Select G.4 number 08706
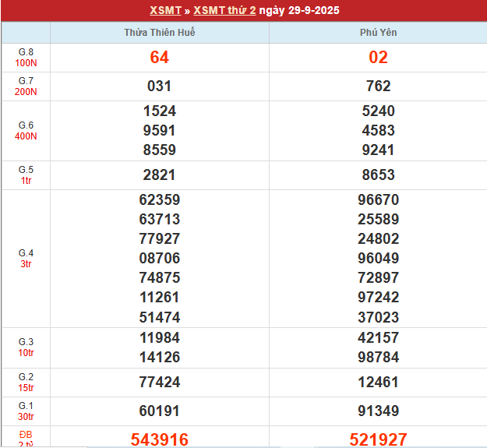The height and width of the screenshot is (448, 487). coord(160,259)
